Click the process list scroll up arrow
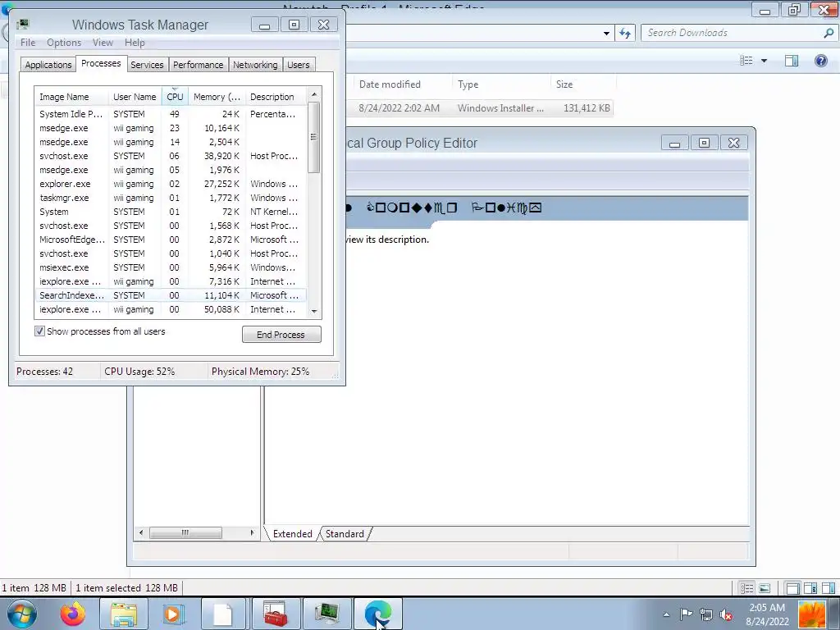The height and width of the screenshot is (630, 840). click(x=314, y=94)
